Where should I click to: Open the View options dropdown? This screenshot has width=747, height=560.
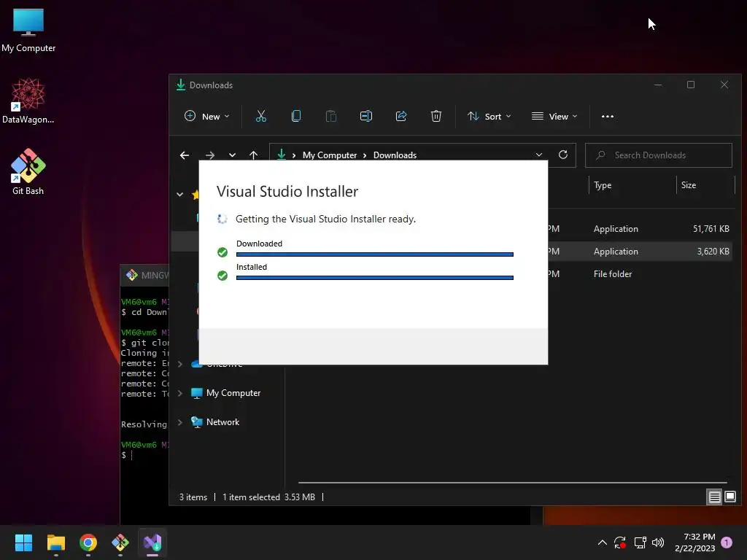click(x=554, y=116)
